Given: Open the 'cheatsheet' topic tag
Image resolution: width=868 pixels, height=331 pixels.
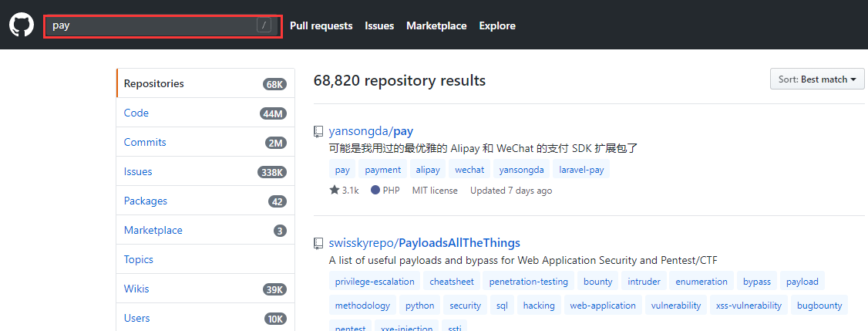Looking at the screenshot, I should click(x=452, y=282).
